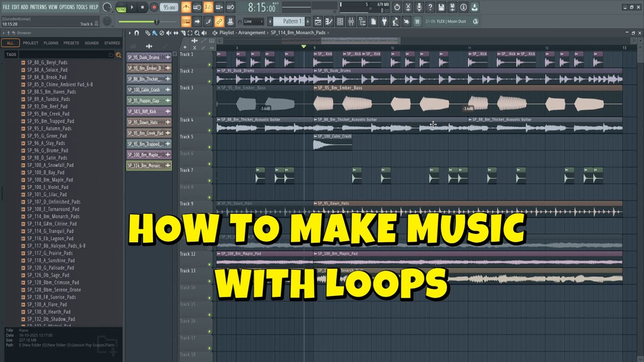Toggle the auto-scrolling arrow icon

[197, 21]
